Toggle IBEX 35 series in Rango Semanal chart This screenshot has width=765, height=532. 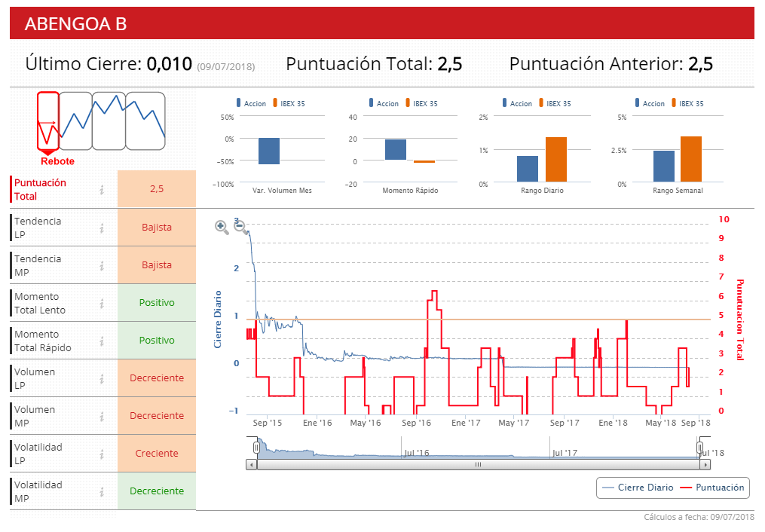point(687,103)
